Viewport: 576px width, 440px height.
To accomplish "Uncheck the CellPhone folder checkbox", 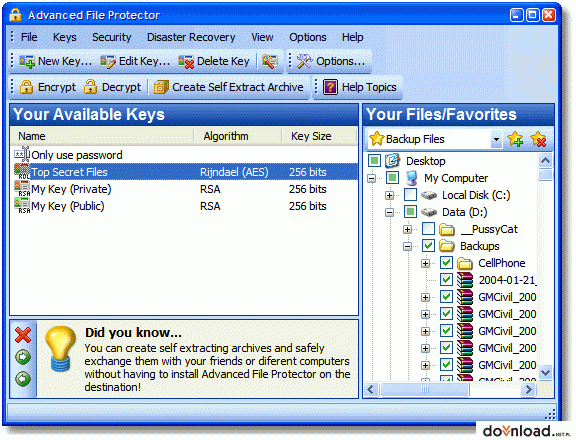I will coord(446,263).
